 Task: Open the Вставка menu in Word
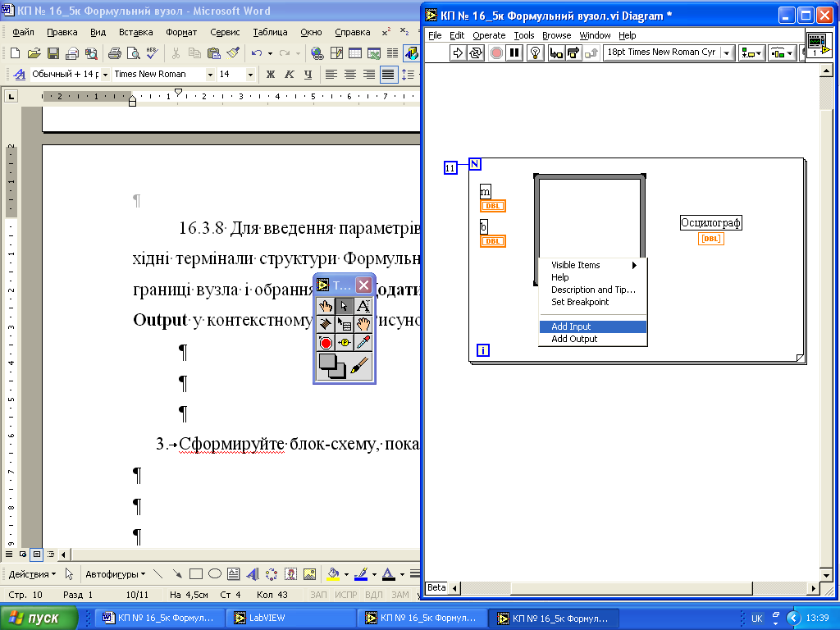click(x=135, y=32)
